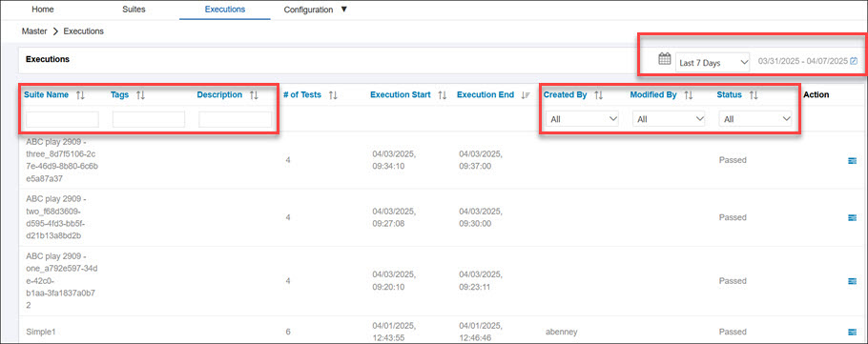Focus the Tags filter text box
This screenshot has height=344, width=868.
149,119
